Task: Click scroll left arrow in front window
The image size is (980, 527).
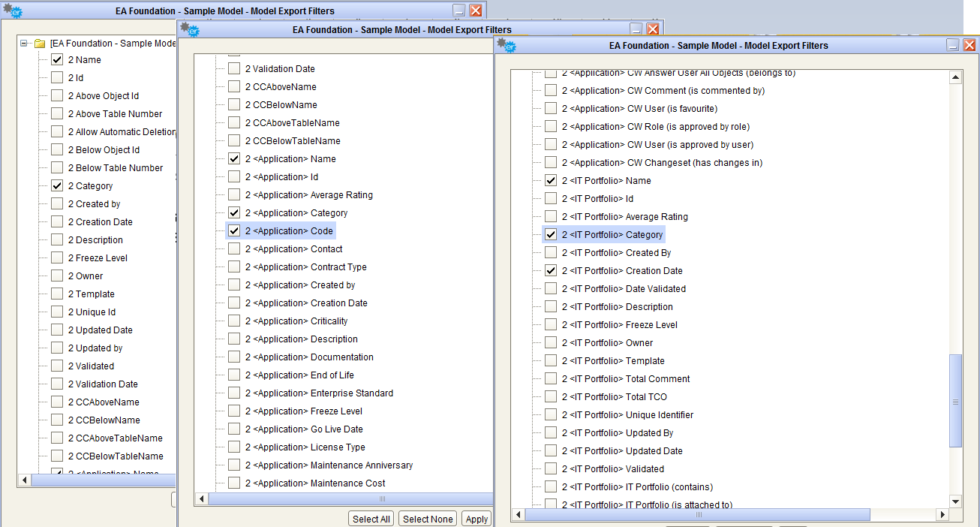Action: click(x=518, y=515)
